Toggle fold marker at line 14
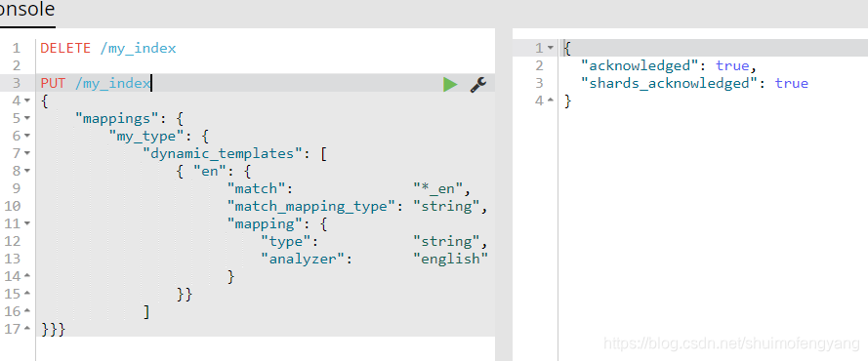Viewport: 868px width, 361px height. [27, 276]
